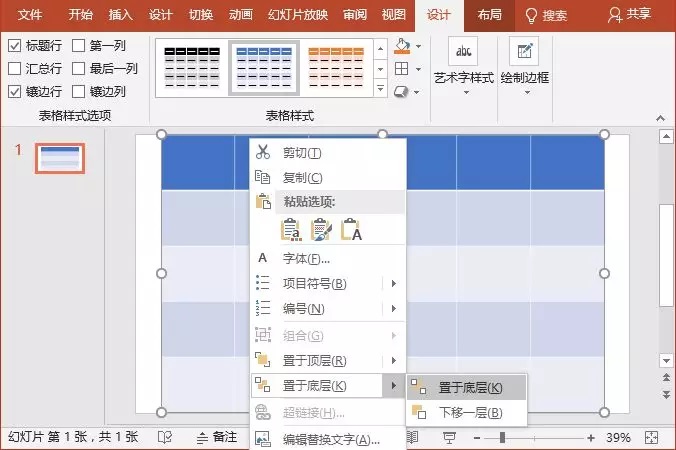
Task: Select slide 1 thumbnail
Action: point(60,159)
